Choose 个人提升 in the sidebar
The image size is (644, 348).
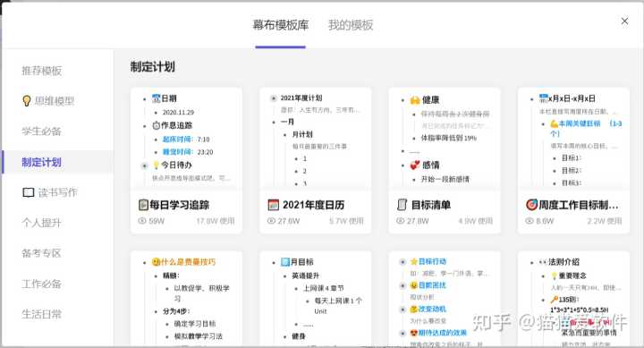click(41, 223)
